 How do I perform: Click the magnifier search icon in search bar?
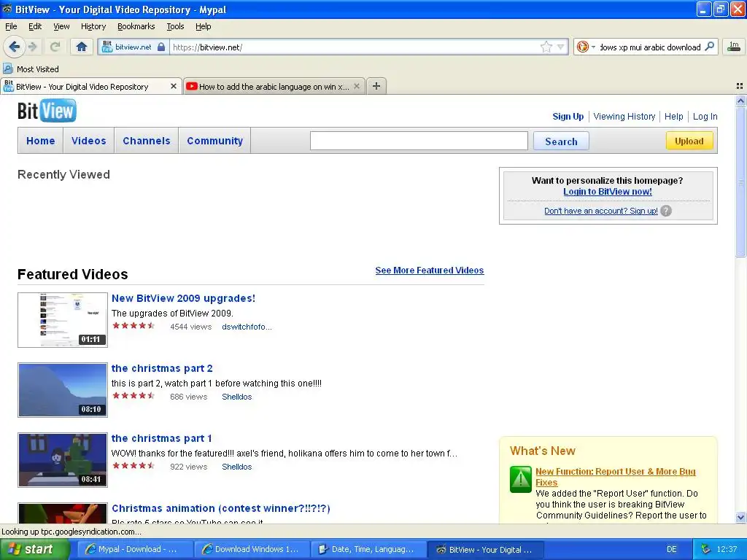[x=709, y=47]
